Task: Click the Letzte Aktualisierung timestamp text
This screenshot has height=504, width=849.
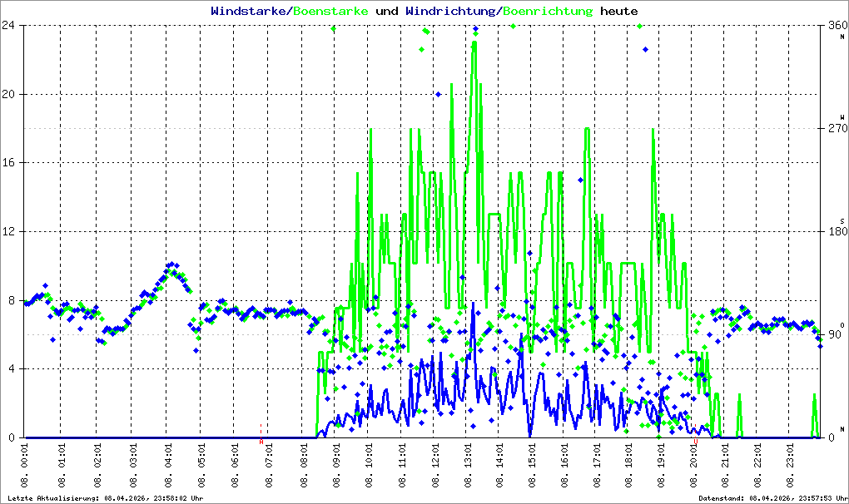Action: click(106, 498)
